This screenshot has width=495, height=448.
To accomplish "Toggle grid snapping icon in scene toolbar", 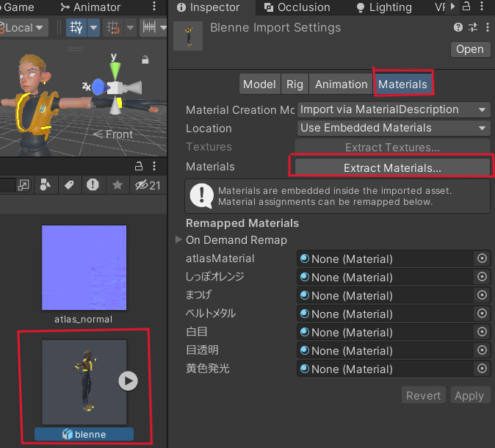I will 76,28.
